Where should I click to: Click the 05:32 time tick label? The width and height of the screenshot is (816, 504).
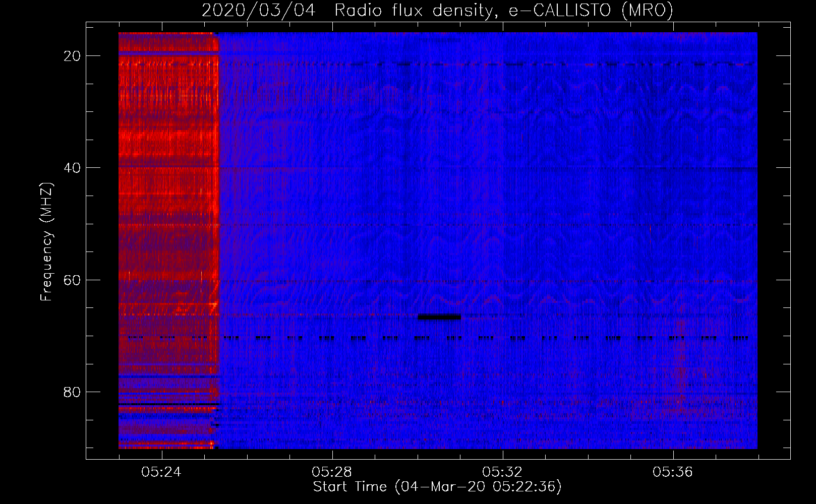[502, 472]
